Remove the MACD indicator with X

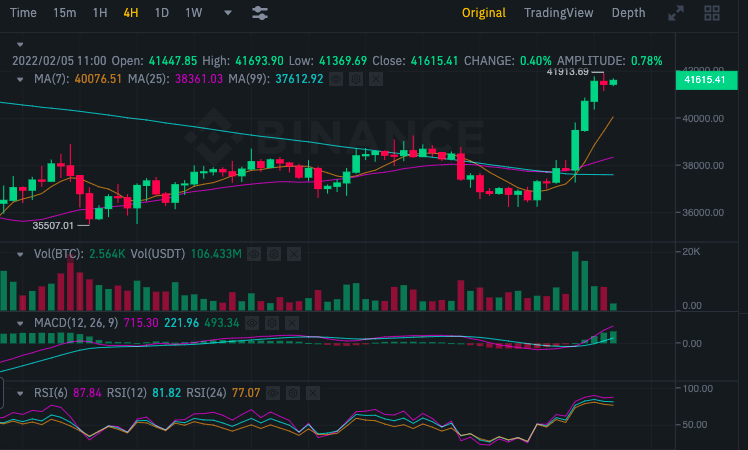(292, 324)
